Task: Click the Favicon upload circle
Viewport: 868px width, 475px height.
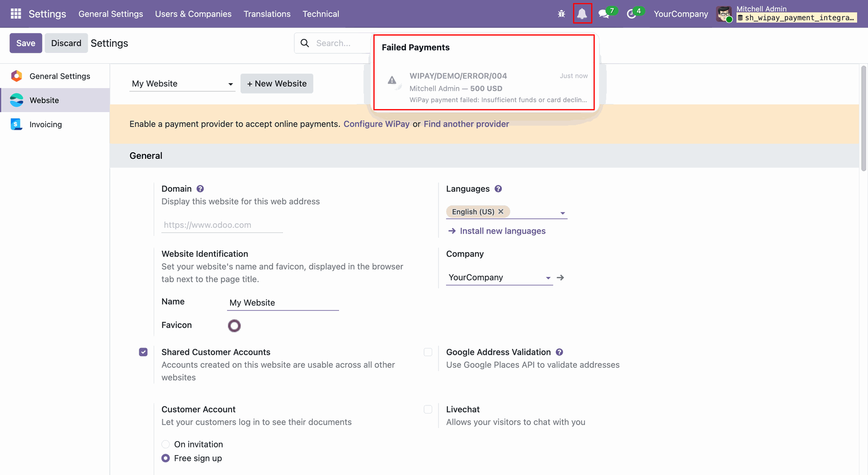Action: click(234, 325)
